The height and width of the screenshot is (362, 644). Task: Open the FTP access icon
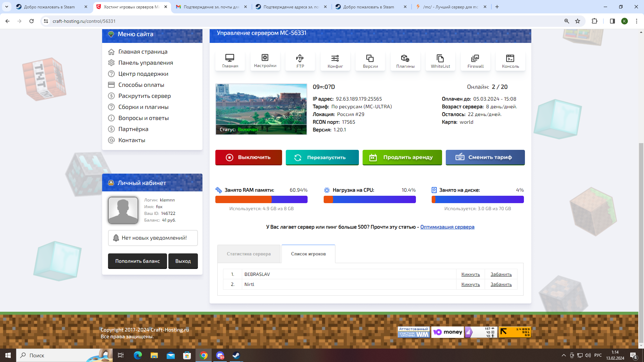click(300, 61)
